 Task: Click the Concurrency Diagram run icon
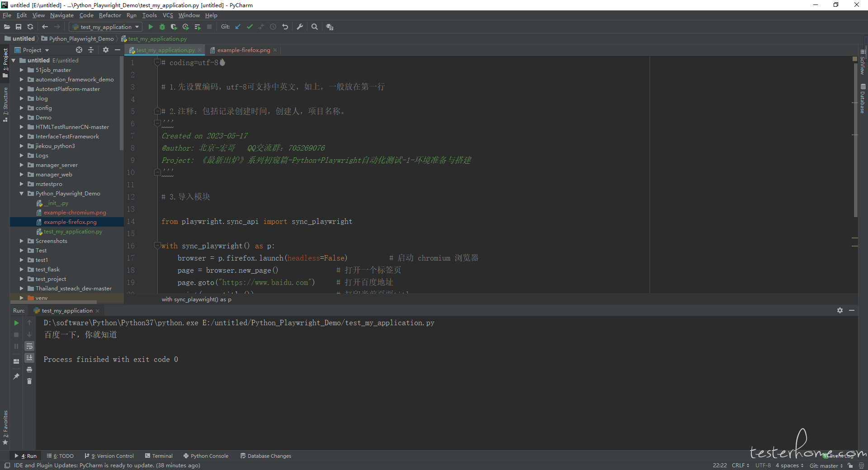click(x=198, y=27)
